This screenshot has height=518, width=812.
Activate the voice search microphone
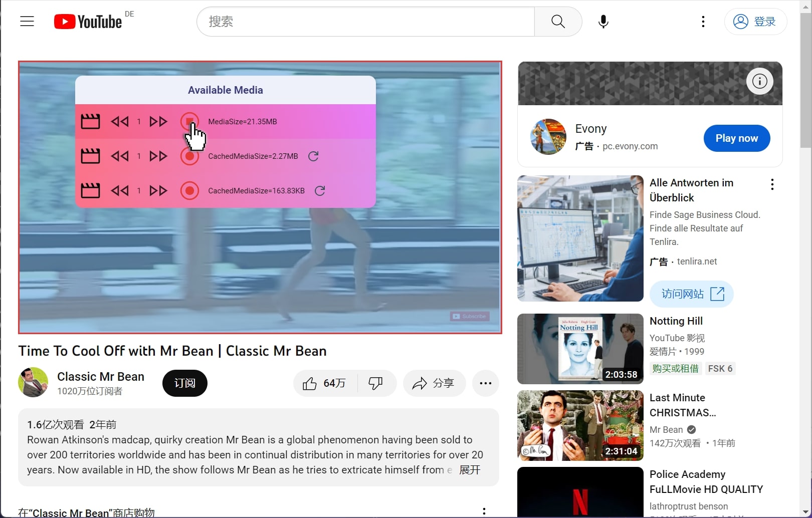(603, 22)
